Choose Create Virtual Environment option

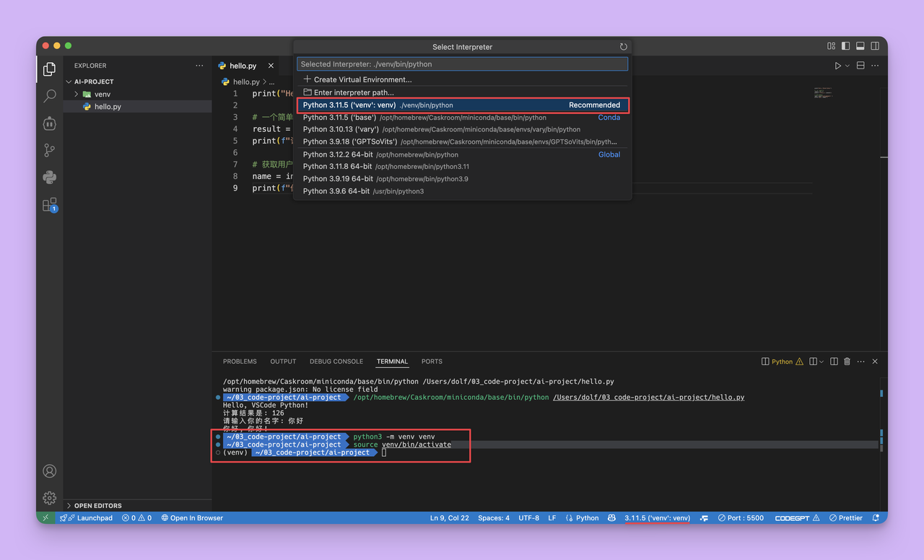click(x=463, y=80)
